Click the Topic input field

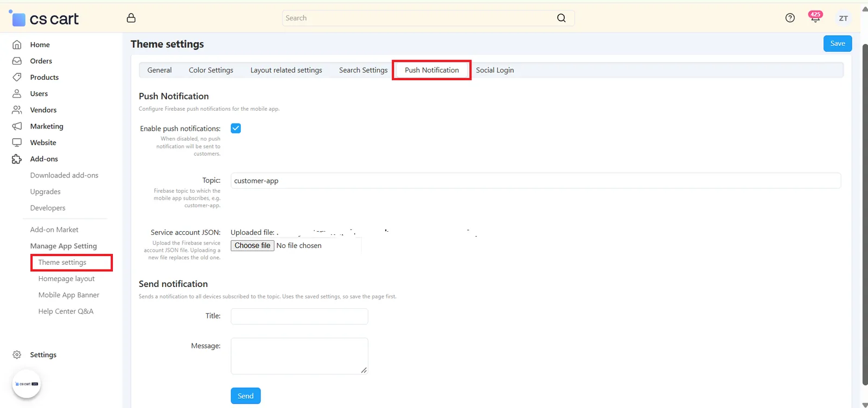click(535, 181)
